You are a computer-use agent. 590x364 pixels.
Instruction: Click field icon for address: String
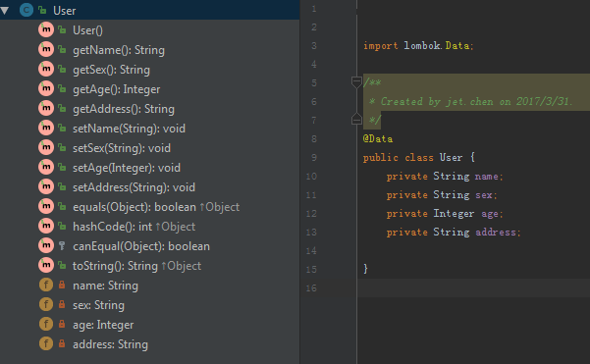click(46, 343)
